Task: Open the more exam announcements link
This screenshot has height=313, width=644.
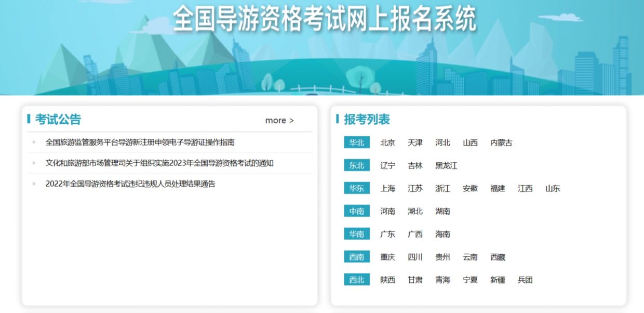Action: (279, 120)
